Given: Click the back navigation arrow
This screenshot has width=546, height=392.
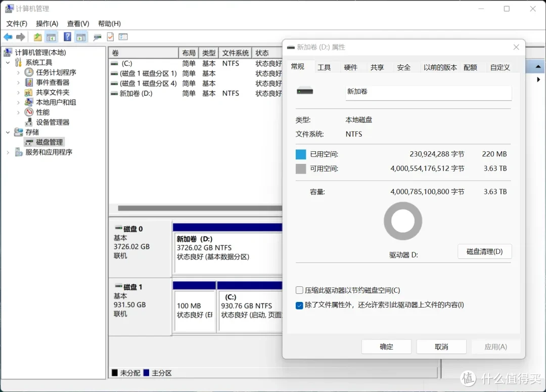Looking at the screenshot, I should pyautogui.click(x=8, y=36).
